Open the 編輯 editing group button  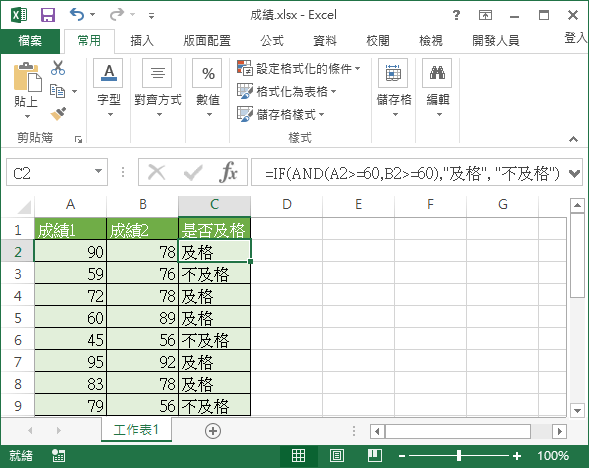tap(438, 89)
